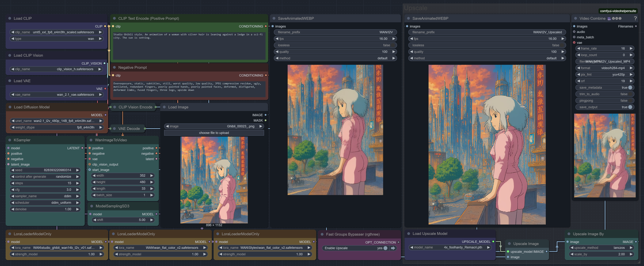This screenshot has height=266, width=644.
Task: Click the VAE Decode node's title dot
Action: [114, 129]
